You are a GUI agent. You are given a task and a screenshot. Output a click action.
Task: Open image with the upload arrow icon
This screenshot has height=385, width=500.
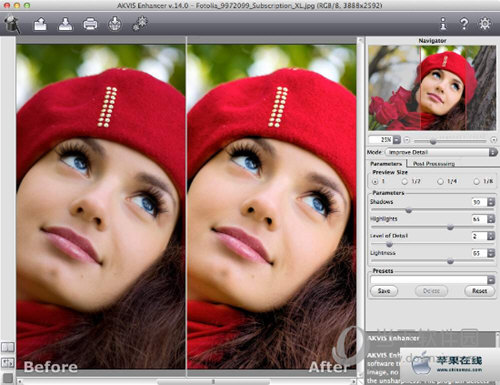pos(40,24)
